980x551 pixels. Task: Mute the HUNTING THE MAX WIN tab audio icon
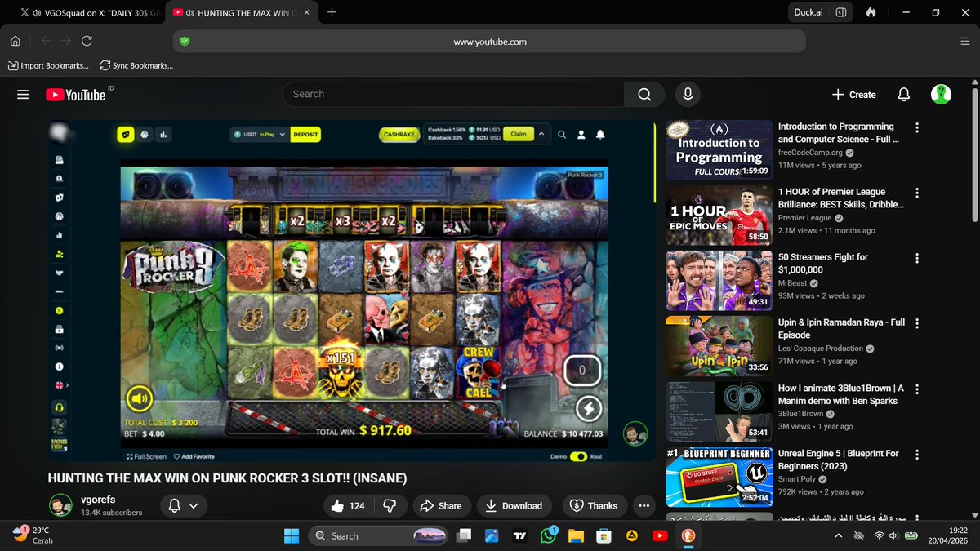click(190, 12)
